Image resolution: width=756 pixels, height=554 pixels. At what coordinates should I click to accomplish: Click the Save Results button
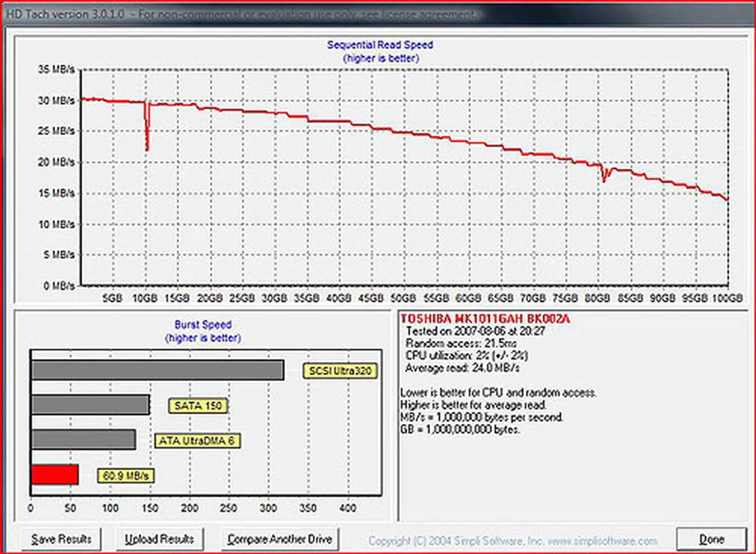[63, 539]
